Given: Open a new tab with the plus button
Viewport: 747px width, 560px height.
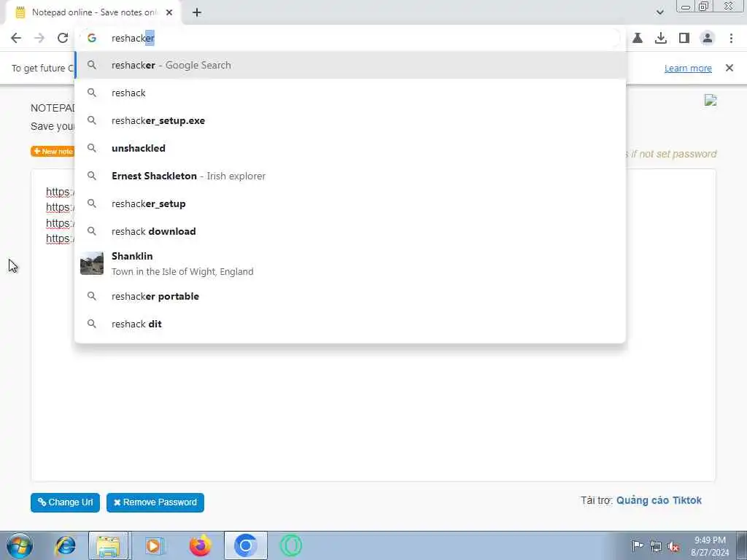Looking at the screenshot, I should [197, 12].
